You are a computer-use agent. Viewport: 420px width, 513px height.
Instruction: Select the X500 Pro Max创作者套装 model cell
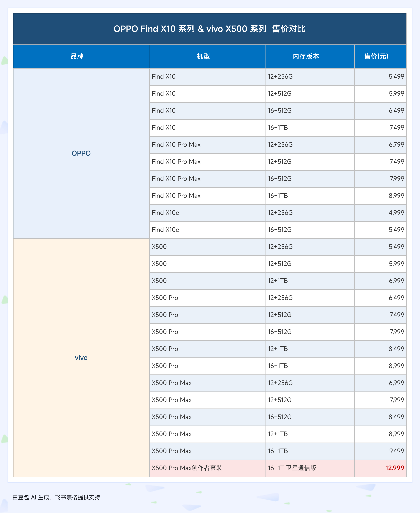tap(207, 468)
